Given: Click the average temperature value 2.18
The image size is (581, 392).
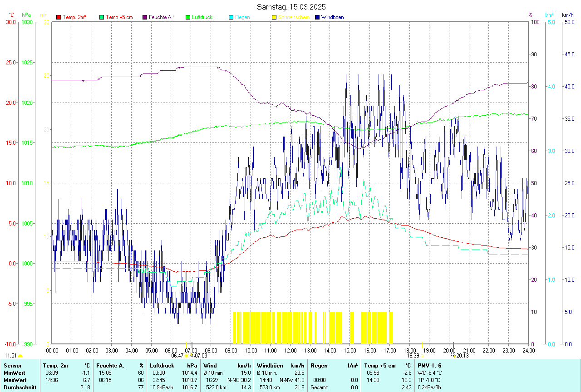Looking at the screenshot, I should click(x=85, y=387).
